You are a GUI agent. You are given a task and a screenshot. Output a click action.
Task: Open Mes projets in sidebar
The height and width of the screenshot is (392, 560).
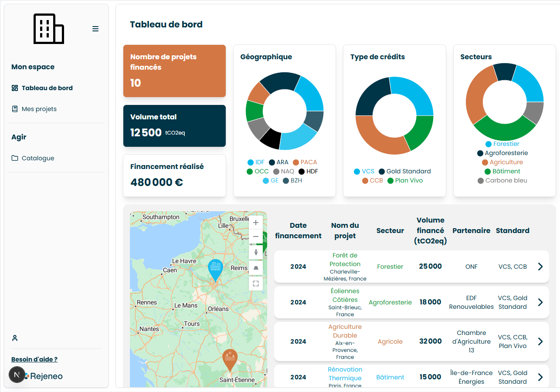[x=39, y=109]
